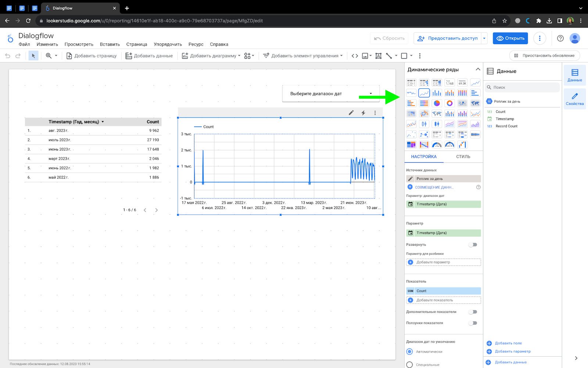Pick the gauge chart type icon
The width and height of the screenshot is (588, 368).
pyautogui.click(x=437, y=145)
